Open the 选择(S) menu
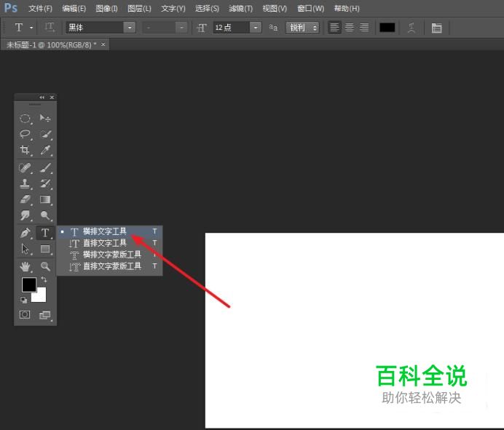Screen dimensions: 504x430 (x=207, y=8)
